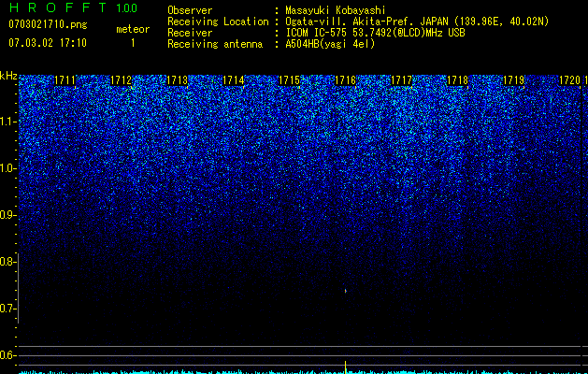Click the Ogata-vill. Akita-Pref. JAPAN location text
Screen dimensions: 588x374
417,22
